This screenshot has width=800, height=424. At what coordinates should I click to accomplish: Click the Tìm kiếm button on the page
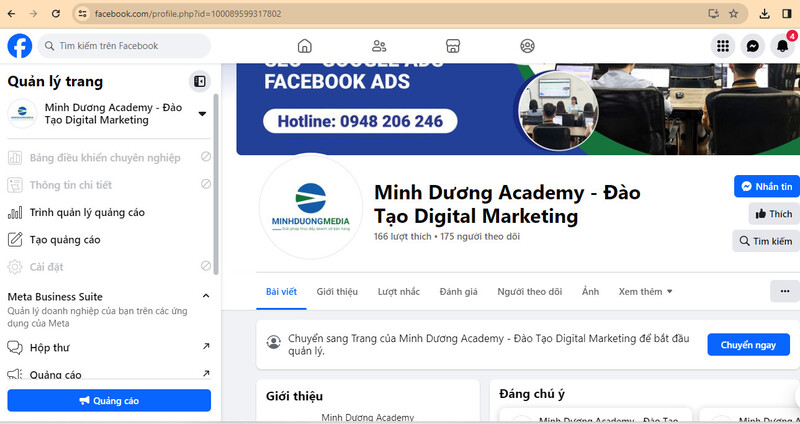[766, 241]
